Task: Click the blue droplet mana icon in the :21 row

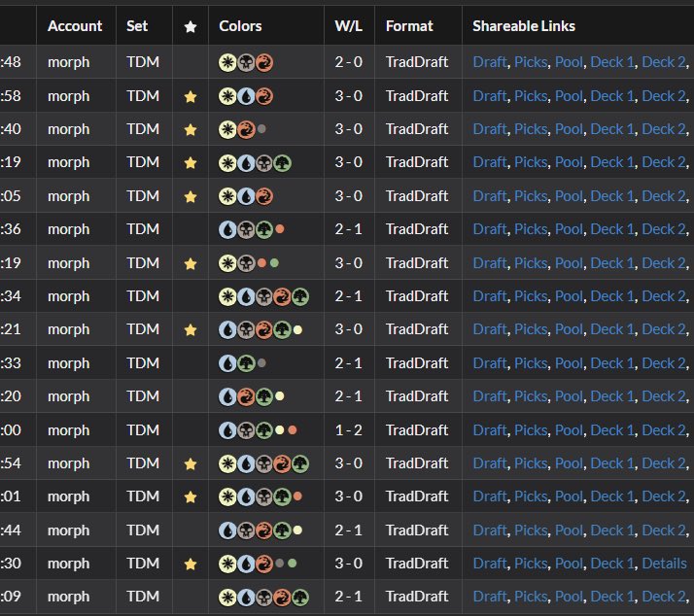Action: pos(227,330)
